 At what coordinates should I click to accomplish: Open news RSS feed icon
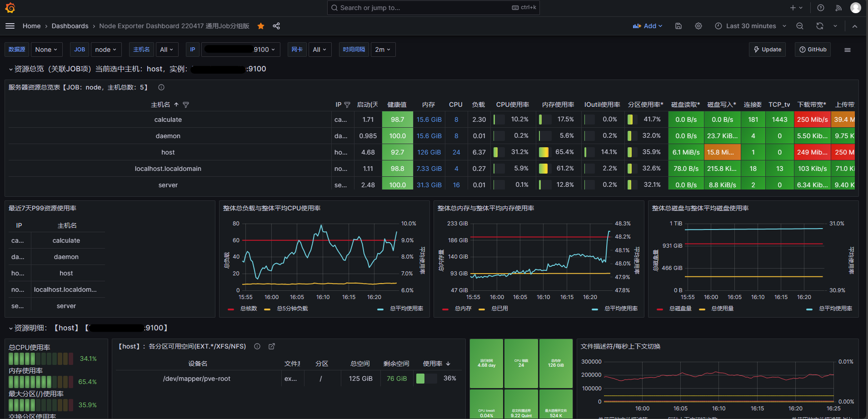coord(838,8)
